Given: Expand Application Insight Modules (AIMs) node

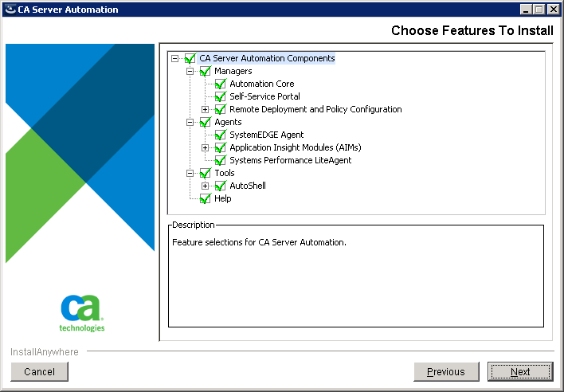Looking at the screenshot, I should tap(205, 148).
